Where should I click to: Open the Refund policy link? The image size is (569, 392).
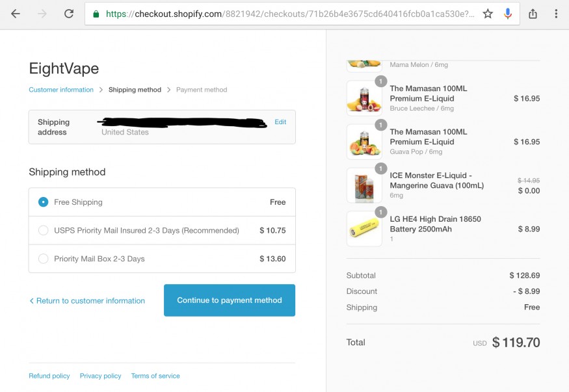click(x=49, y=376)
